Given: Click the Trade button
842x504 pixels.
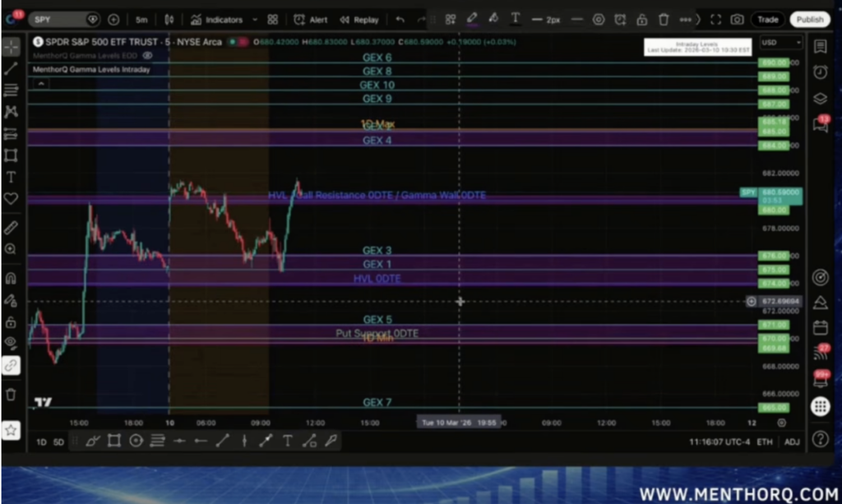Looking at the screenshot, I should [767, 20].
